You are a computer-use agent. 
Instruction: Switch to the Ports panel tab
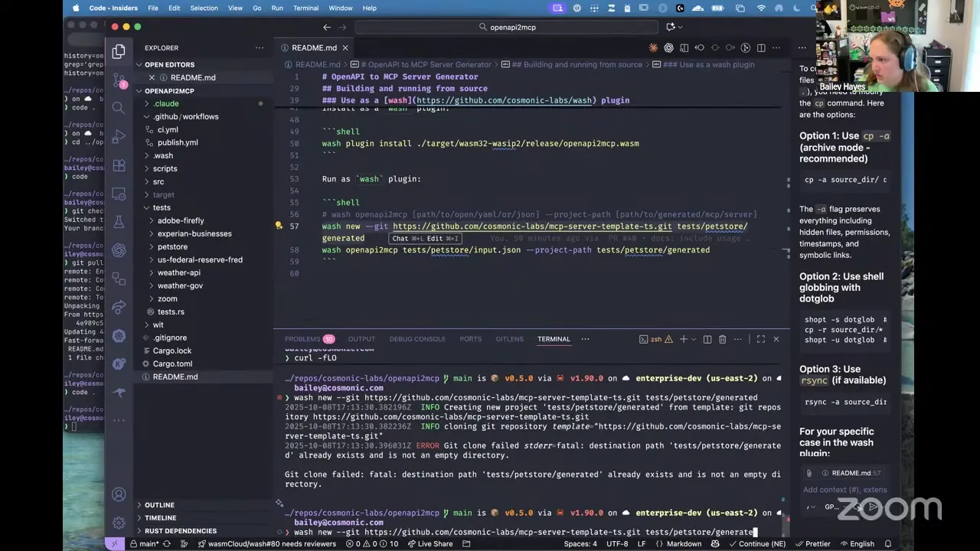(471, 339)
